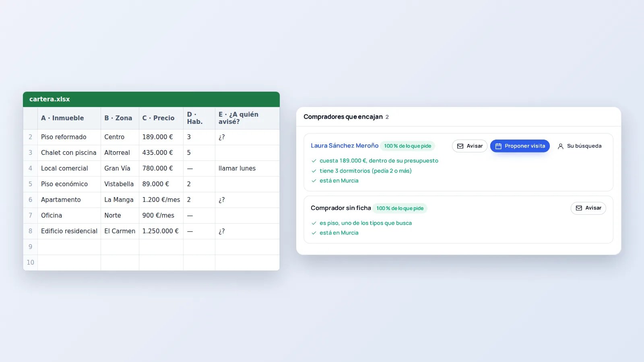Select the 'La Manga' zone cell
This screenshot has width=644, height=362.
(120, 200)
